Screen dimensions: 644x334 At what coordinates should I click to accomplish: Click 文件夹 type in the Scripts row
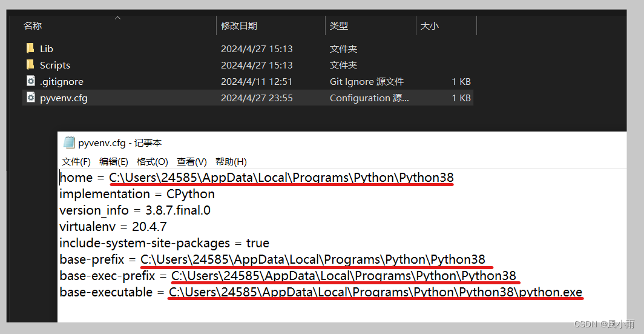[x=343, y=65]
